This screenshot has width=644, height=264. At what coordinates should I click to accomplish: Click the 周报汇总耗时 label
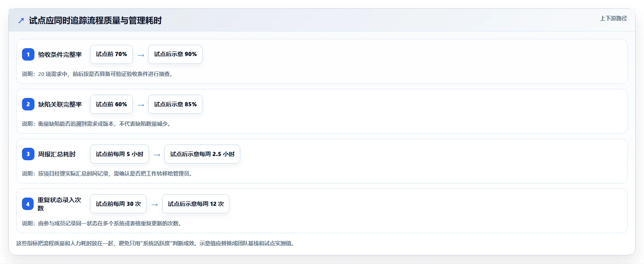coord(57,154)
